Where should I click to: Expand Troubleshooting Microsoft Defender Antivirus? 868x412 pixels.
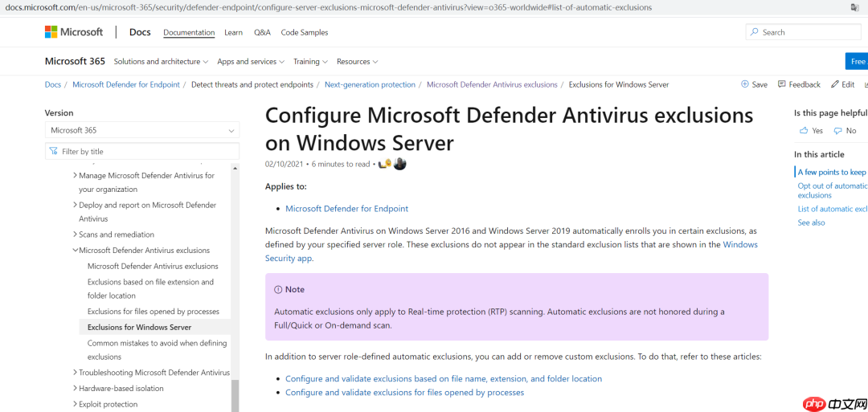pyautogui.click(x=76, y=372)
